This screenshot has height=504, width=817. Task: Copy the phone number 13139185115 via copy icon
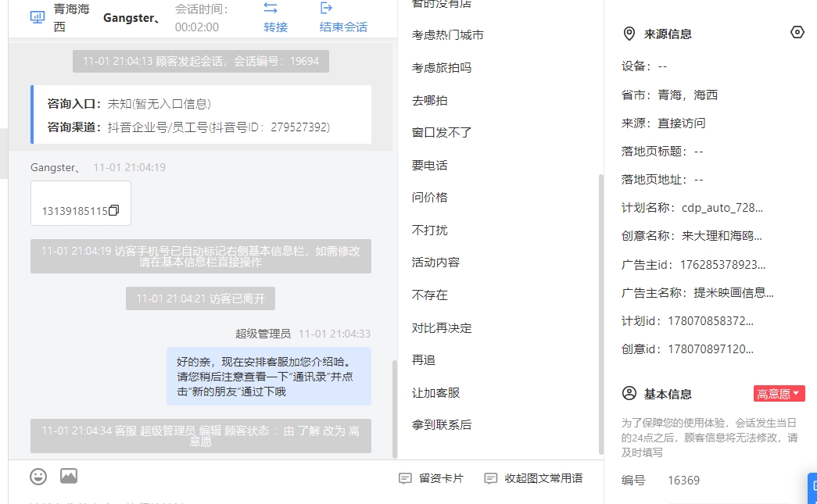pyautogui.click(x=113, y=210)
